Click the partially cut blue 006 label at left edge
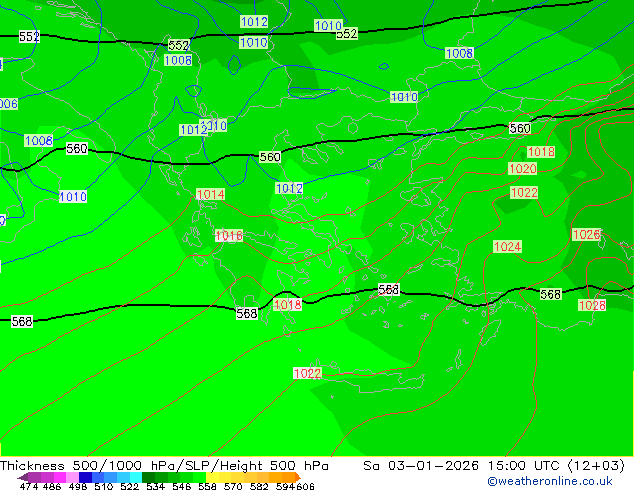The image size is (634, 490). point(9,104)
